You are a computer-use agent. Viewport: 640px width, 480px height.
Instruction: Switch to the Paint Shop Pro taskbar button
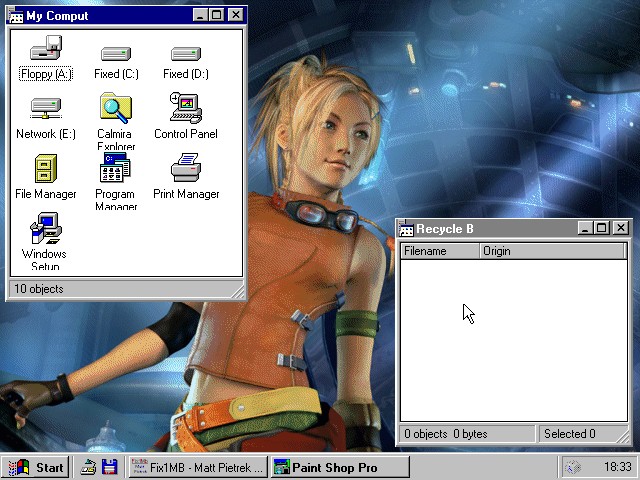(x=340, y=467)
